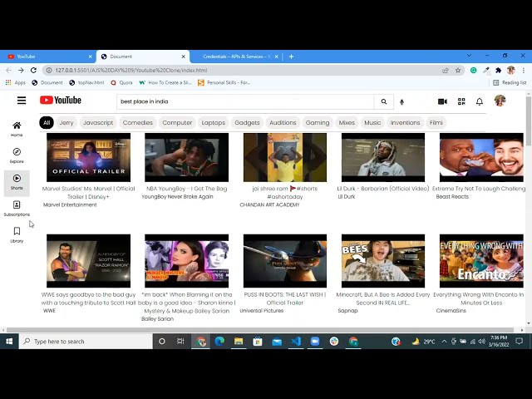Click the Lil Durk Barbarian video title

click(383, 189)
